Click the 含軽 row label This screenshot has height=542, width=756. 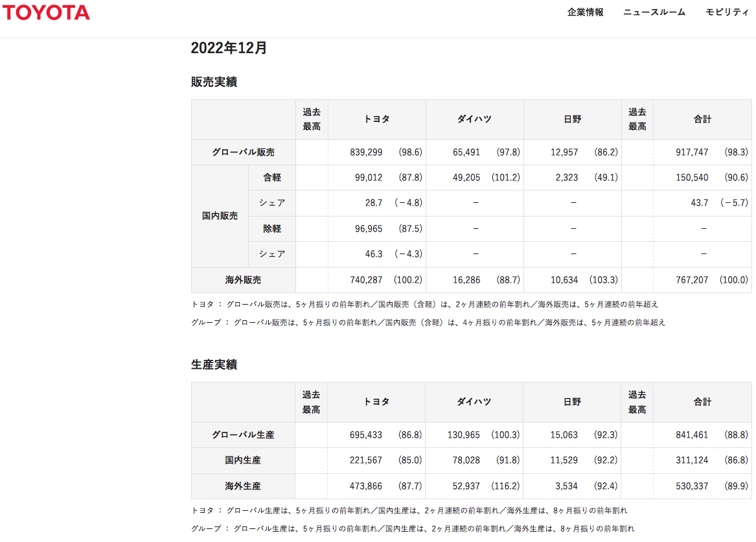click(272, 178)
